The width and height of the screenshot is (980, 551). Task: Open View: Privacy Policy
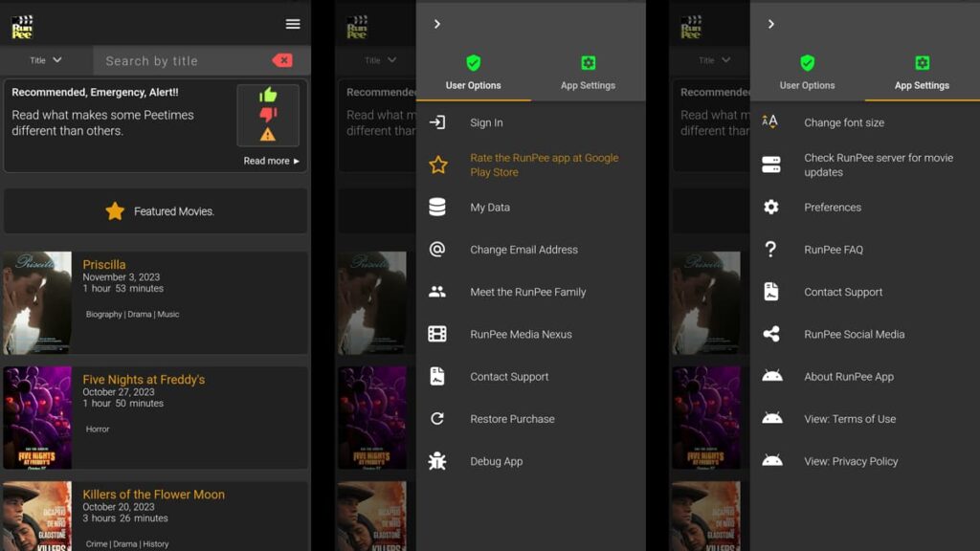[851, 461]
